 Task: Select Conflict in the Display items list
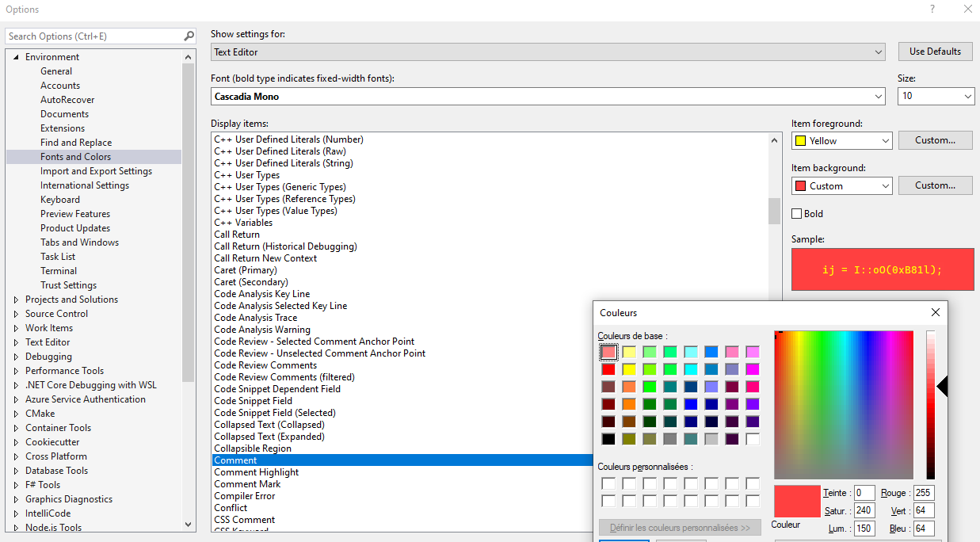click(x=231, y=508)
